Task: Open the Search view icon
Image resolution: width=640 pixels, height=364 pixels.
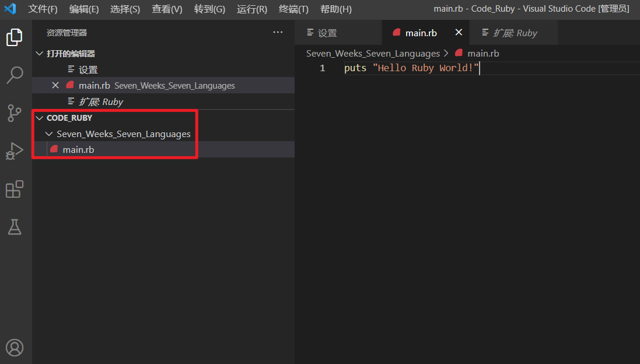Action: coord(15,75)
